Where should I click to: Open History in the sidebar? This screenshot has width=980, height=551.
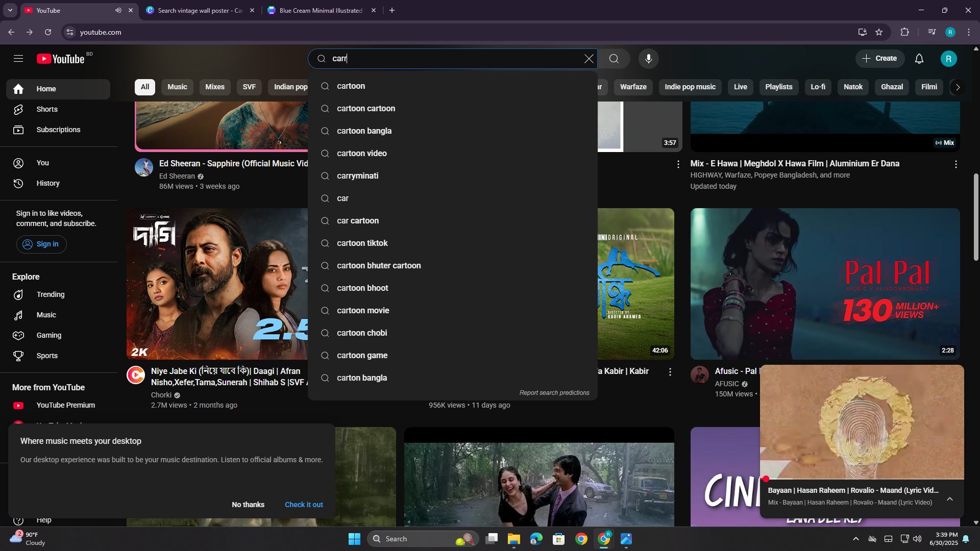coord(58,183)
